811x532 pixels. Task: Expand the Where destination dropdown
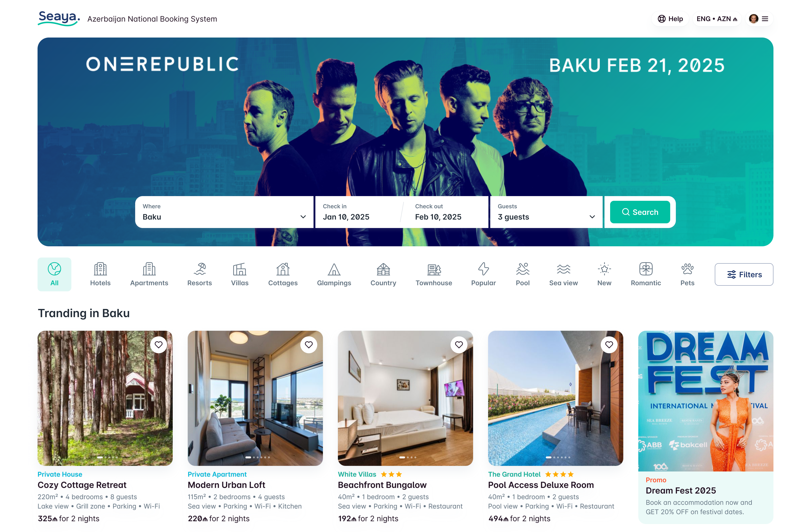pos(224,212)
